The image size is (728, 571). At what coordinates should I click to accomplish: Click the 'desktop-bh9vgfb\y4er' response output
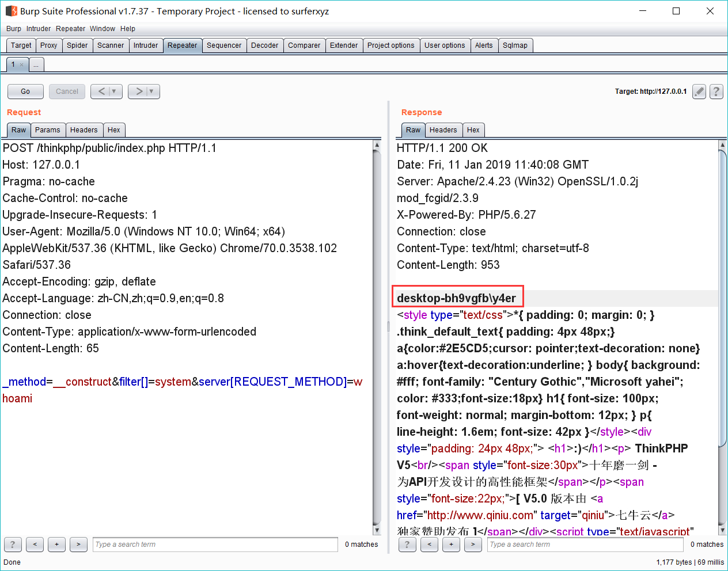457,298
